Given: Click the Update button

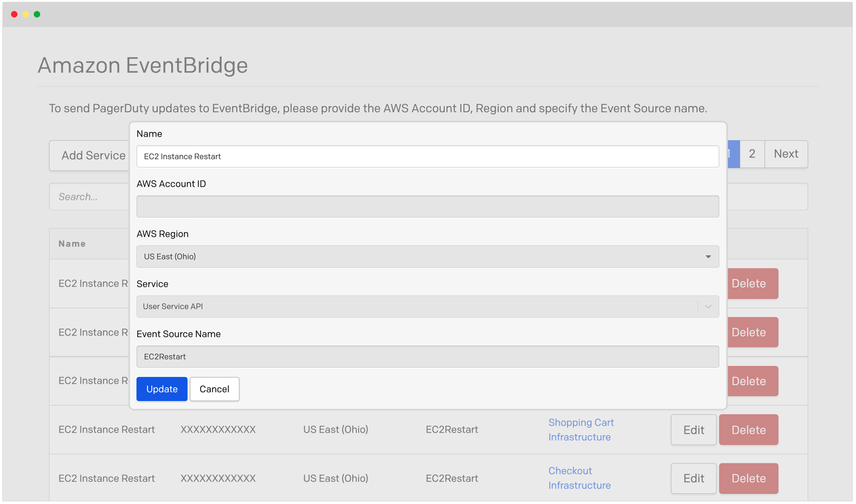Looking at the screenshot, I should pyautogui.click(x=161, y=389).
